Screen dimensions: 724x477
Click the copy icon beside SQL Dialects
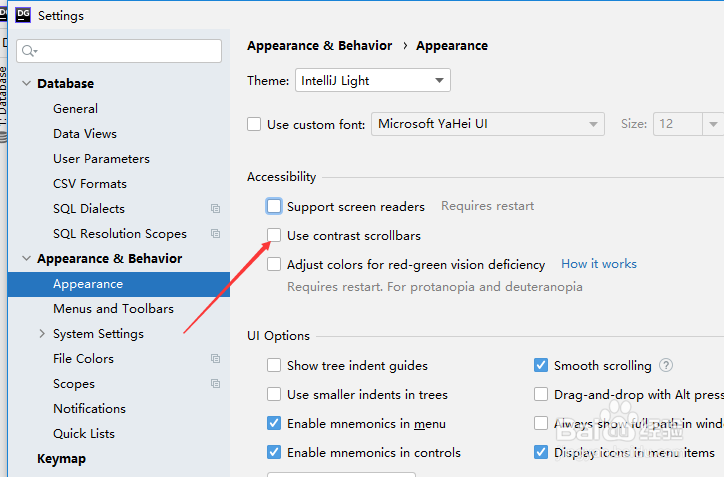215,209
